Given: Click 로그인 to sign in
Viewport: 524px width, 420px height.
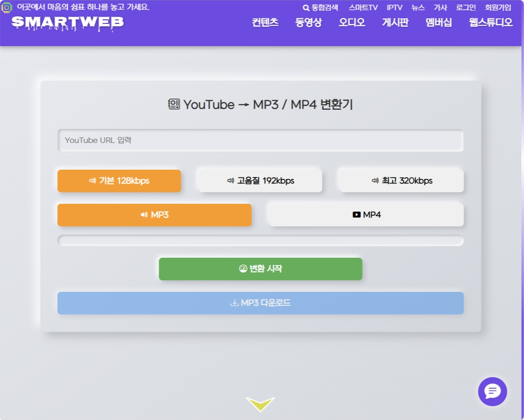Looking at the screenshot, I should click(466, 7).
